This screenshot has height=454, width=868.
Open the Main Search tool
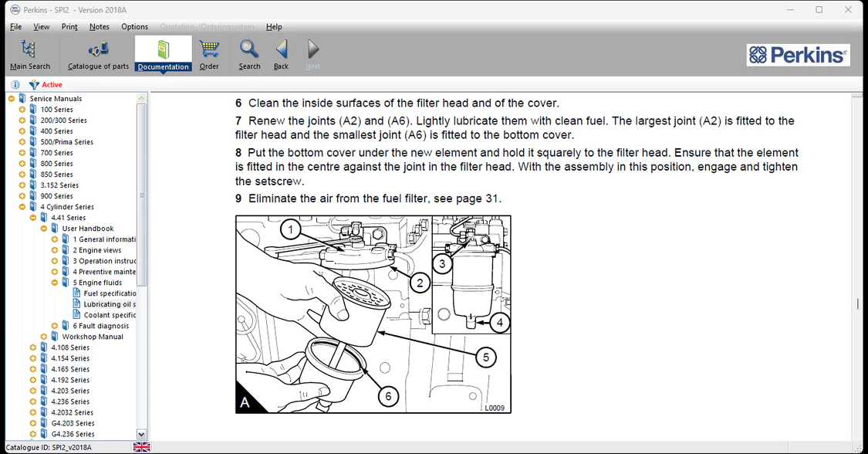click(x=29, y=54)
